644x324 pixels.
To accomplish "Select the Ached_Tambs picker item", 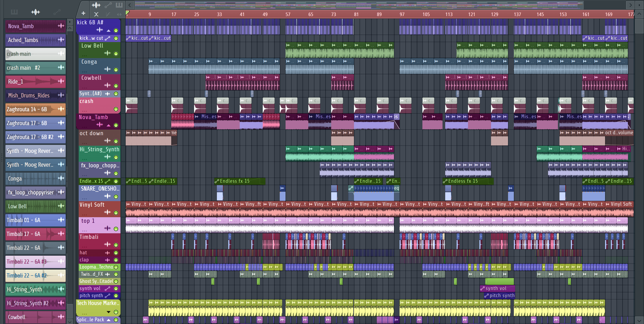I will pos(36,40).
